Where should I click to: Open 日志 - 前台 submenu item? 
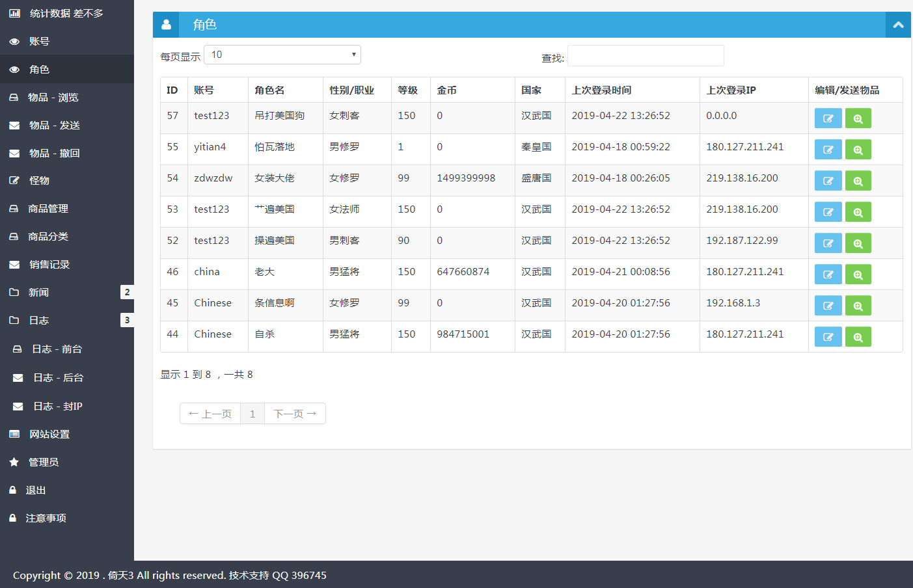point(66,349)
